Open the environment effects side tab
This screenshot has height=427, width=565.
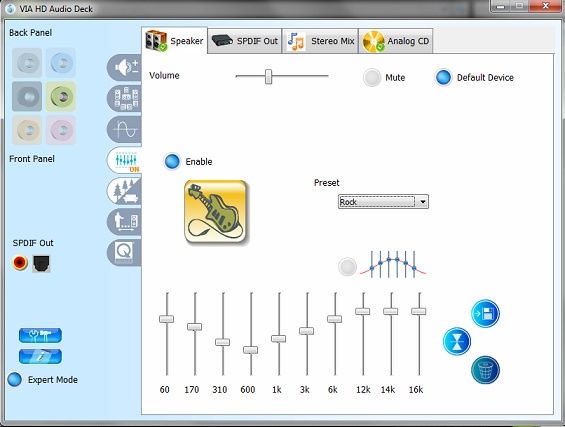[x=124, y=191]
